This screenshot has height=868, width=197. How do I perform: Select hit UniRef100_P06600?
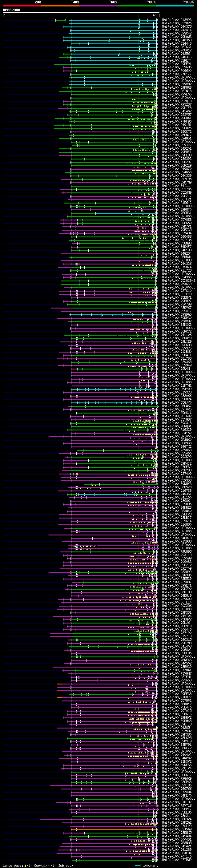(177, 71)
